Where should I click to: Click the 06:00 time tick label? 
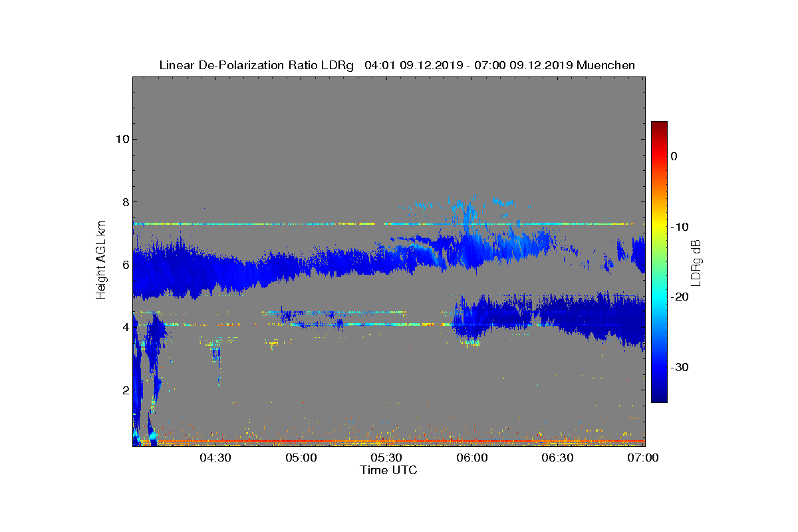click(x=473, y=458)
